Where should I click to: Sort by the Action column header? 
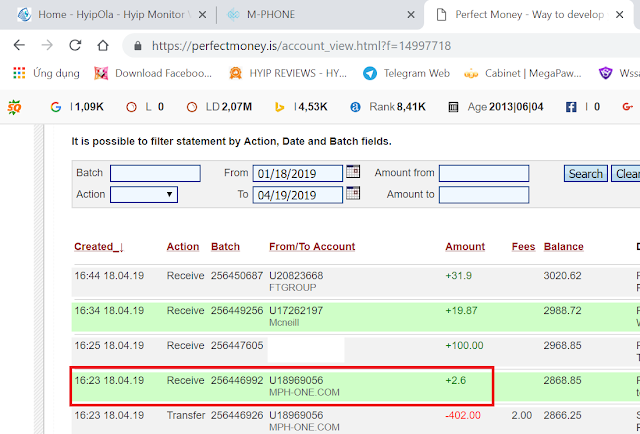coord(183,247)
